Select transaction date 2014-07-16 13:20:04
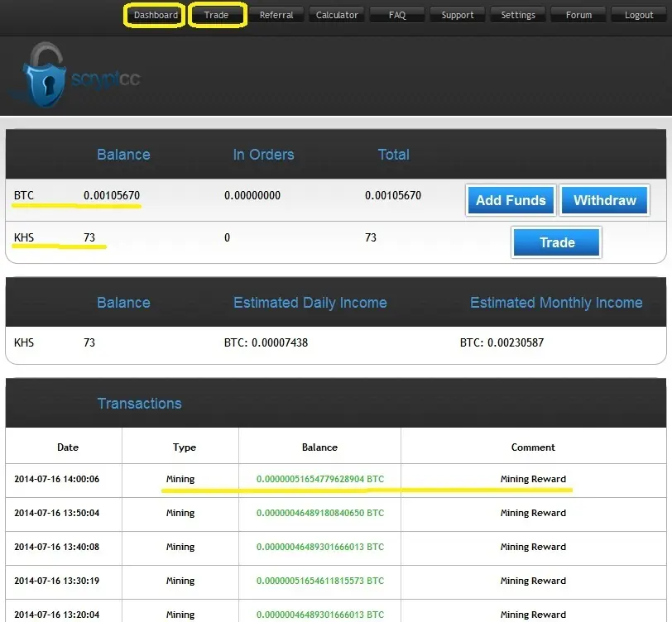Image resolution: width=672 pixels, height=622 pixels. click(56, 615)
